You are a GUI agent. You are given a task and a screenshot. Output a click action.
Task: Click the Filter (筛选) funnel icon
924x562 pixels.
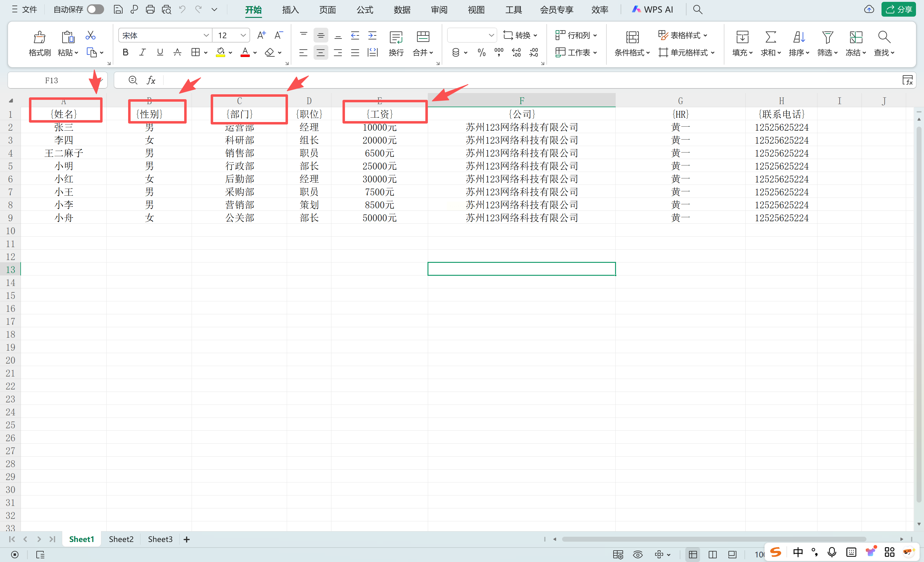[827, 37]
